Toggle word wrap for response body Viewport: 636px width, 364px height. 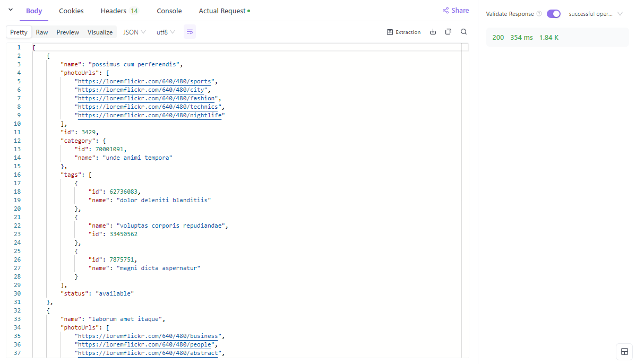[x=190, y=32]
